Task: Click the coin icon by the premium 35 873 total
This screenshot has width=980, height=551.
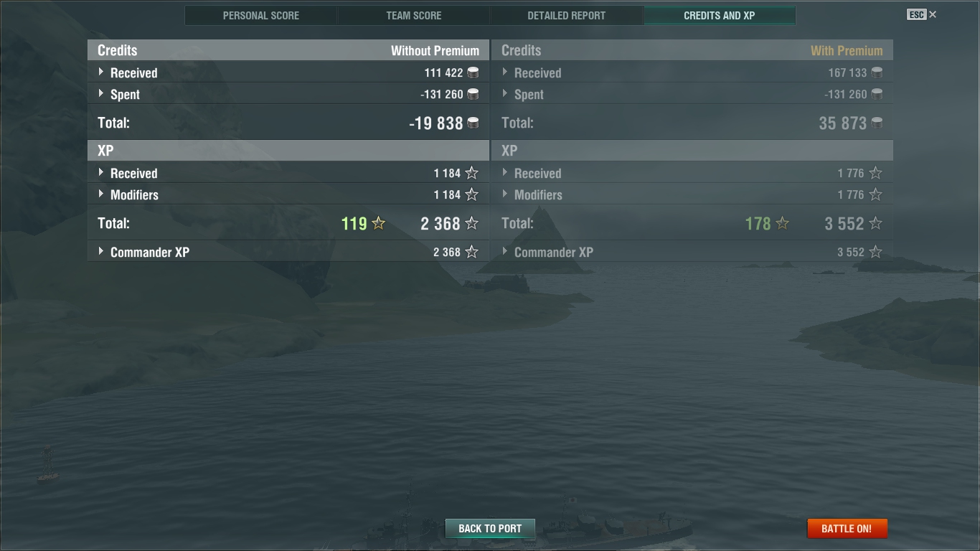Action: (x=877, y=123)
